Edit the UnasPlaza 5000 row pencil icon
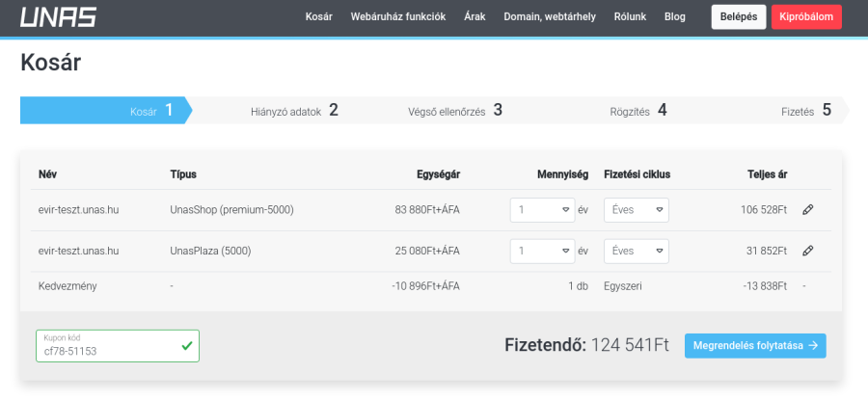Screen dimensions: 868x400 click(x=808, y=251)
